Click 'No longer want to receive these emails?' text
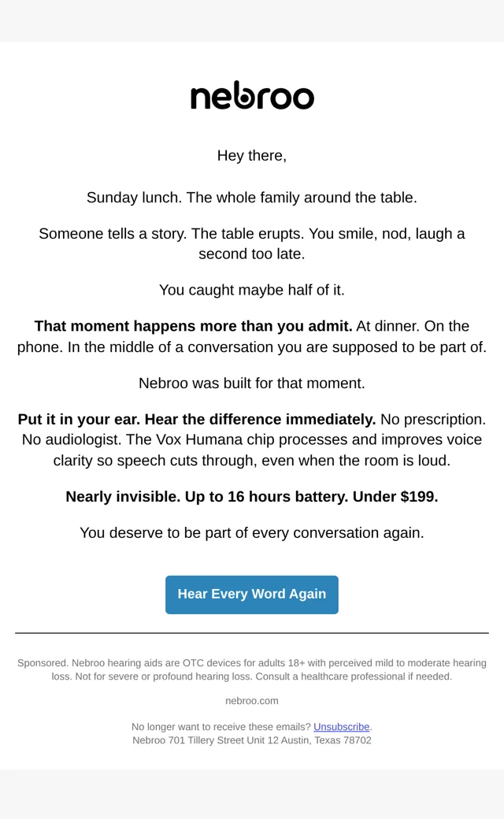The image size is (504, 819). click(221, 727)
